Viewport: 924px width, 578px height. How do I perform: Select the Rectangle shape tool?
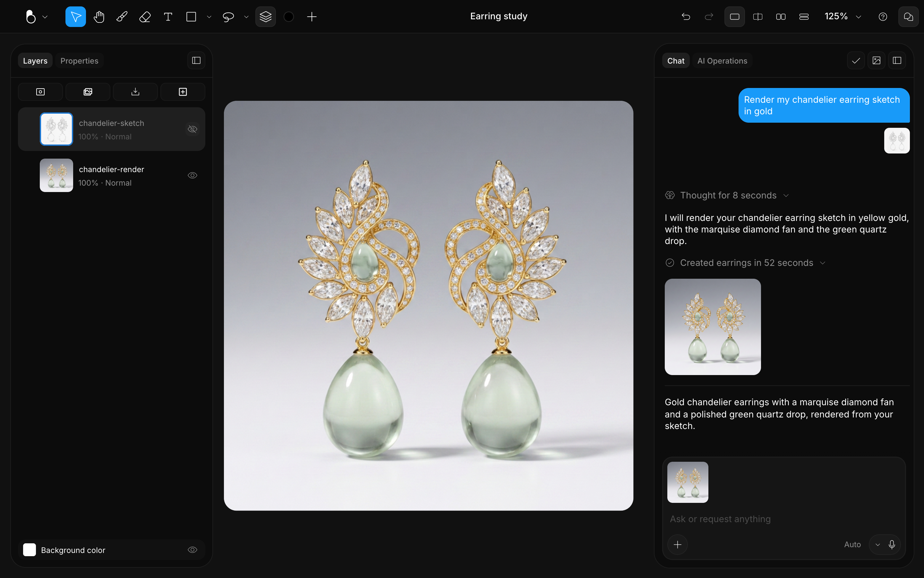191,17
